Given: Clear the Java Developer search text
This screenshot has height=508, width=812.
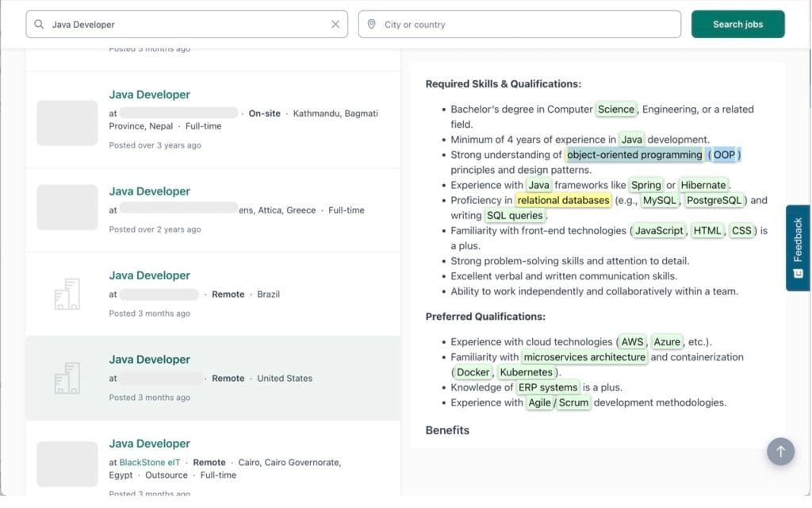Looking at the screenshot, I should click(335, 25).
